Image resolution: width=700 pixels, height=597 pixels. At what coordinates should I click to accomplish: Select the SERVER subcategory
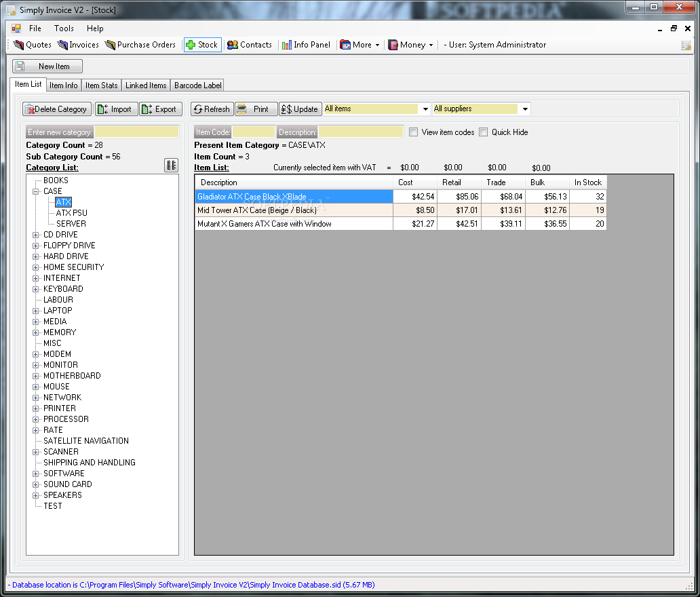tap(71, 224)
